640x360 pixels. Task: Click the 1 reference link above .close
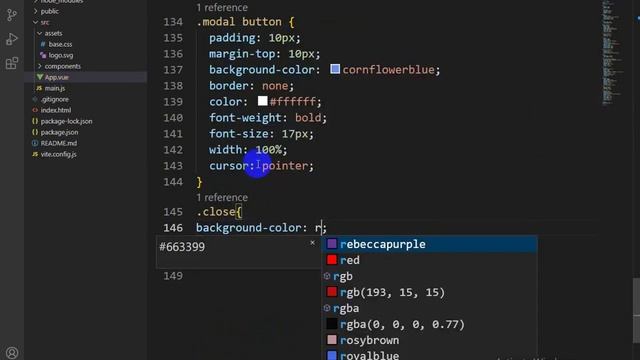[x=222, y=198]
